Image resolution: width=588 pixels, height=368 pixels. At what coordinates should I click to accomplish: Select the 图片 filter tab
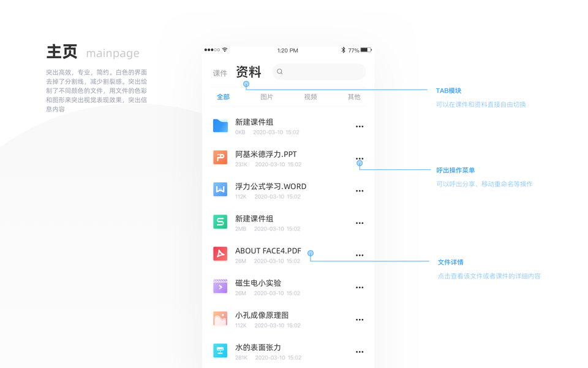266,97
